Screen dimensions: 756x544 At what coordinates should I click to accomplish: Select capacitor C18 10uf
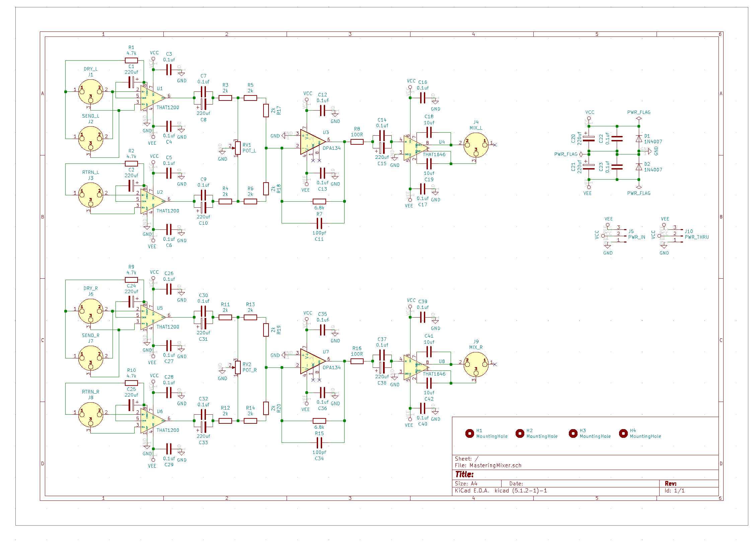[x=429, y=132]
